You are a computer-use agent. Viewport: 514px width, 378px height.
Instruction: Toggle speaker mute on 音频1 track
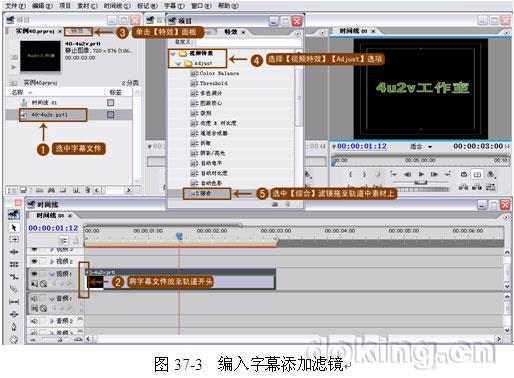[x=34, y=298]
